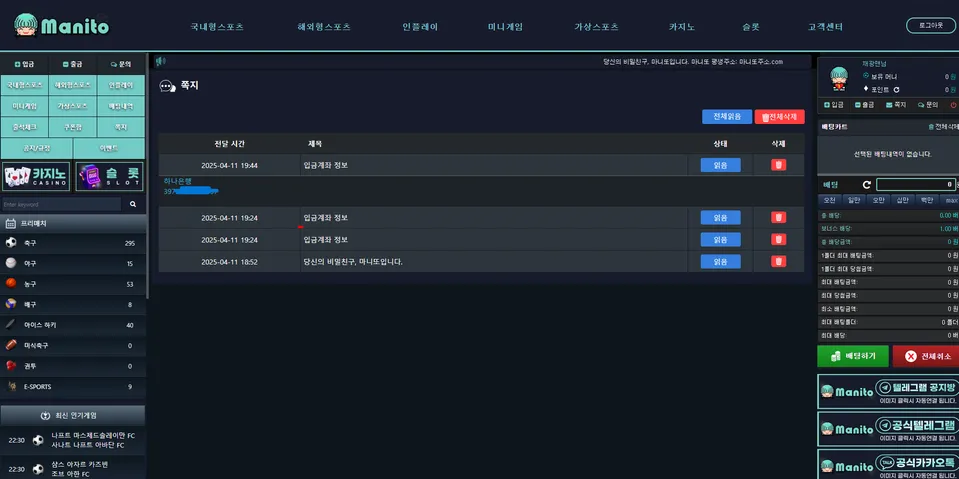959x479 pixels.
Task: Expand the 당신의 비밀친구 message row
Action: [x=481, y=262]
